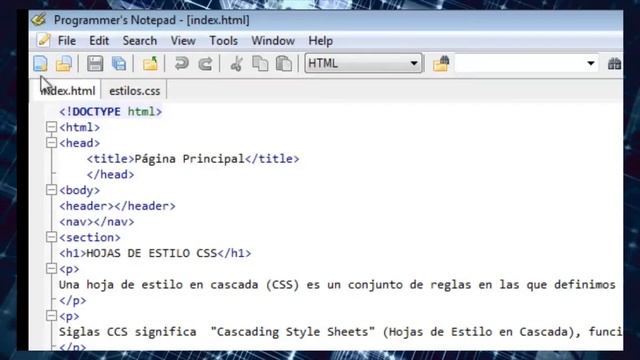The image size is (640, 360).
Task: Open the search text box dropdown arrow
Action: 591,63
